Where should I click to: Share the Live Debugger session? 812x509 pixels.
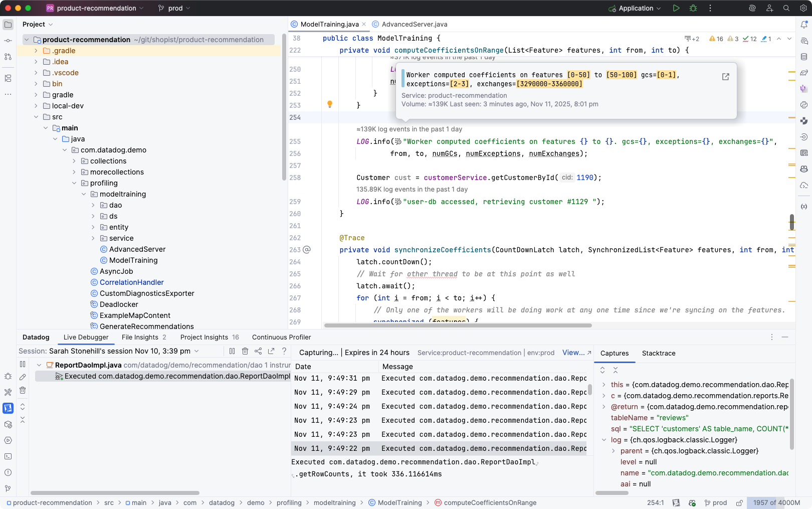(258, 351)
